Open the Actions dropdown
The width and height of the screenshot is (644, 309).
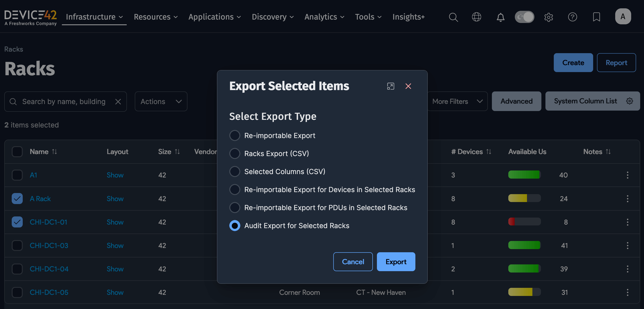point(161,101)
